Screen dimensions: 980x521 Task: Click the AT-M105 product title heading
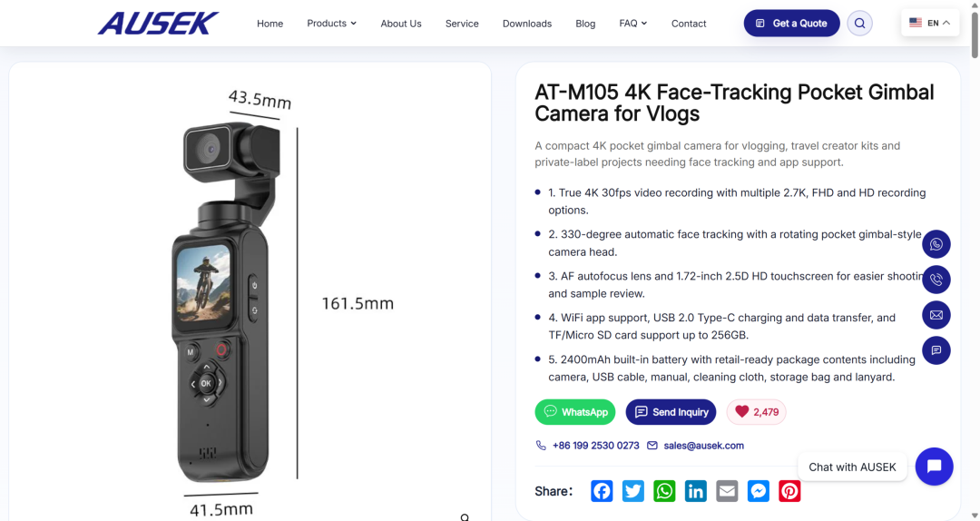[734, 103]
